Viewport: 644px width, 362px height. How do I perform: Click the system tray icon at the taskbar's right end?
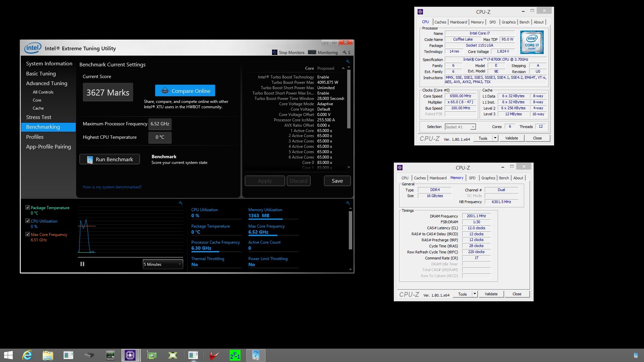[636, 355]
